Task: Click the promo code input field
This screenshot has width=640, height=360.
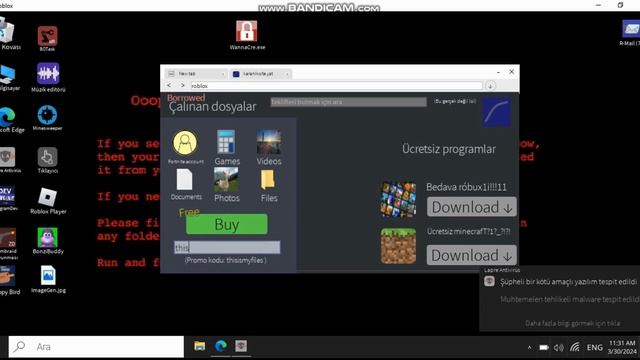Action: pos(227,247)
